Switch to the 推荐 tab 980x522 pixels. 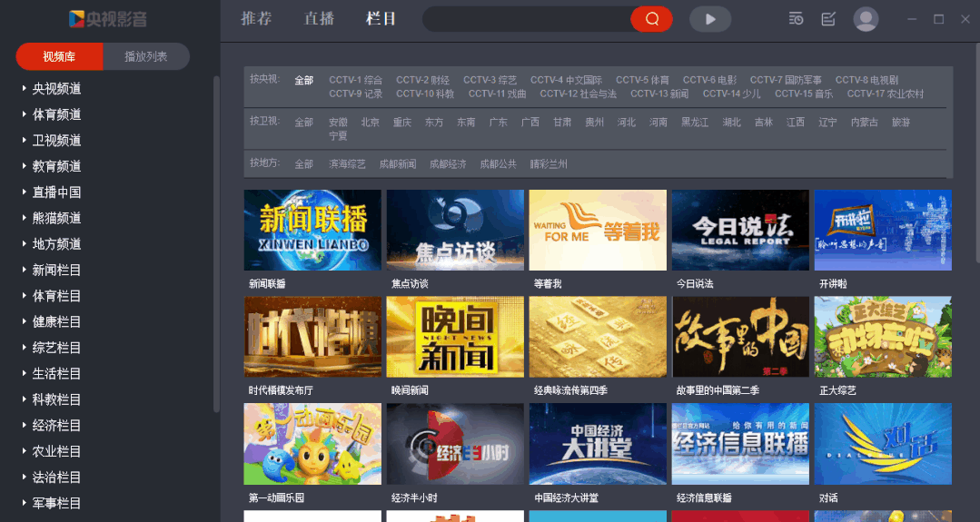[x=256, y=19]
